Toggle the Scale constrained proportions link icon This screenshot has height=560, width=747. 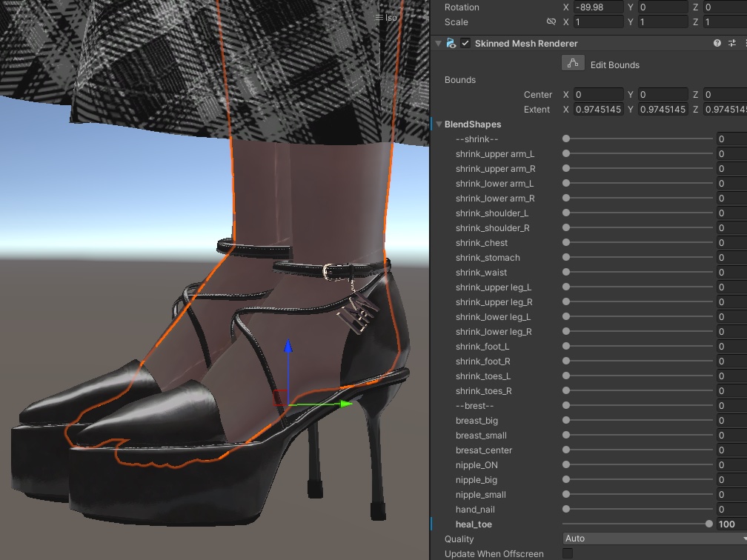pos(551,22)
